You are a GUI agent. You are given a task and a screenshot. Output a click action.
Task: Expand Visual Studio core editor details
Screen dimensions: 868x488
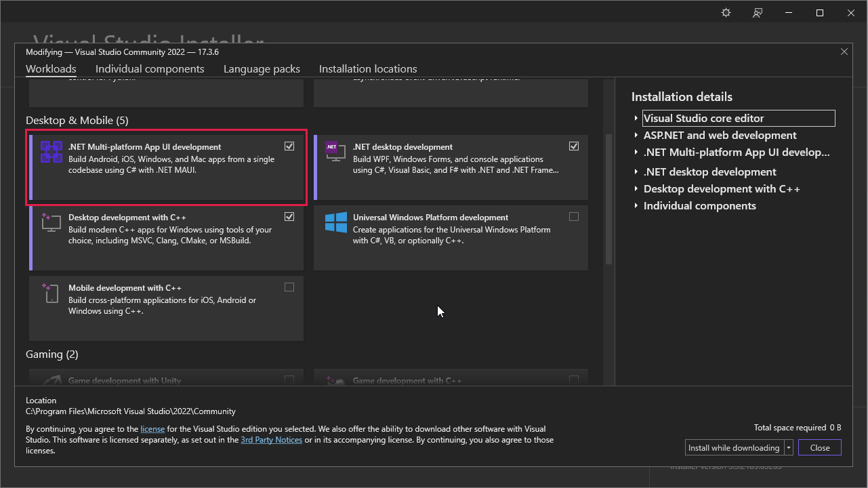(636, 118)
